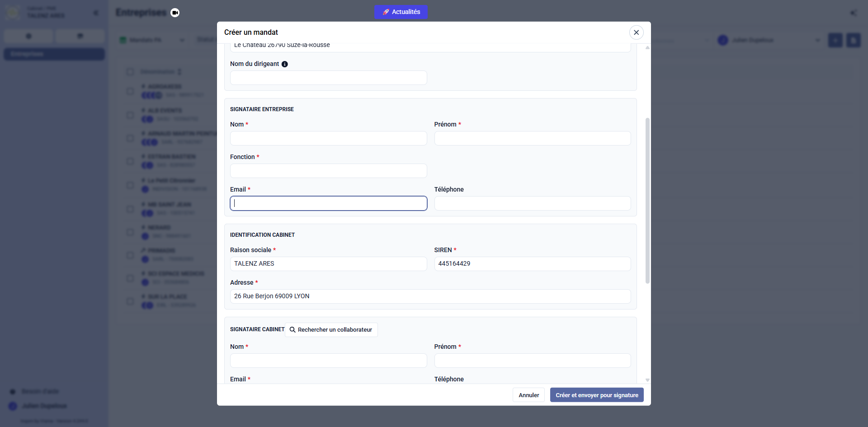Open the Mandats filter dropdown
The image size is (868, 427).
tap(152, 40)
